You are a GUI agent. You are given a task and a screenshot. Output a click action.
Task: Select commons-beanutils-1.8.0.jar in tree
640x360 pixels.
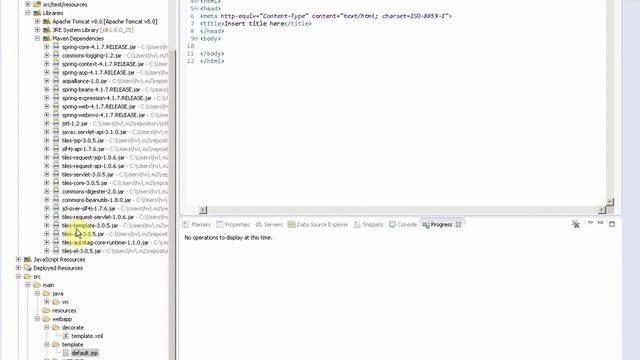(x=96, y=200)
